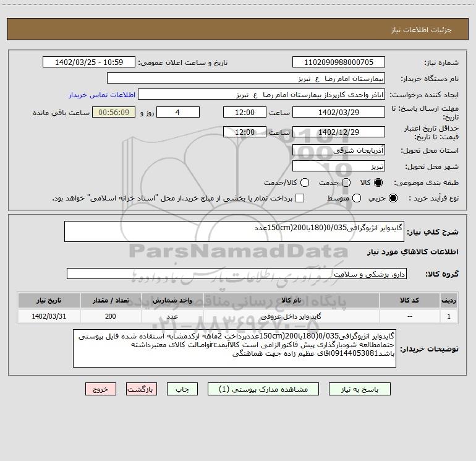Click the delivery province field آذربایجان شرقی
Screen dimensions: 476x461
point(339,150)
